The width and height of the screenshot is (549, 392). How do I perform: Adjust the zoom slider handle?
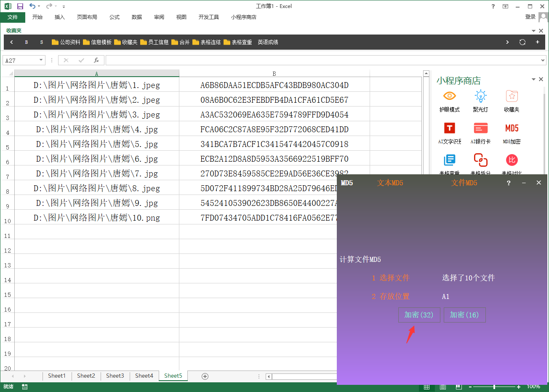[494, 387]
